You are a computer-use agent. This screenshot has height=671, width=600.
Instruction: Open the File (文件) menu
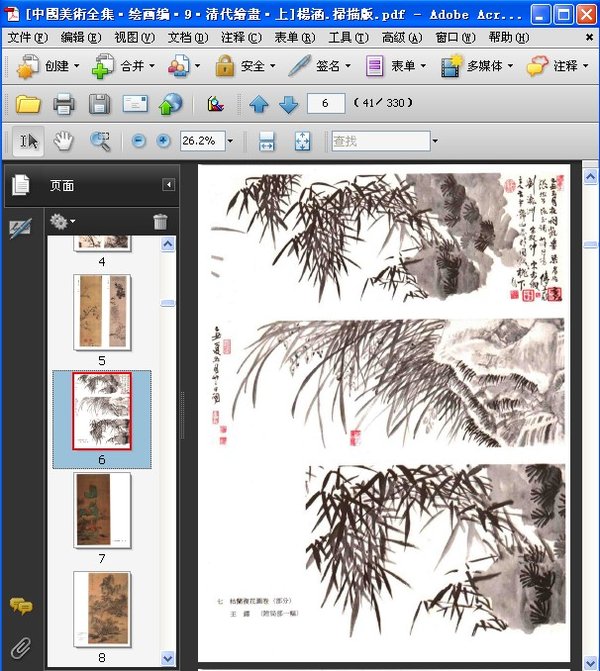[28, 38]
